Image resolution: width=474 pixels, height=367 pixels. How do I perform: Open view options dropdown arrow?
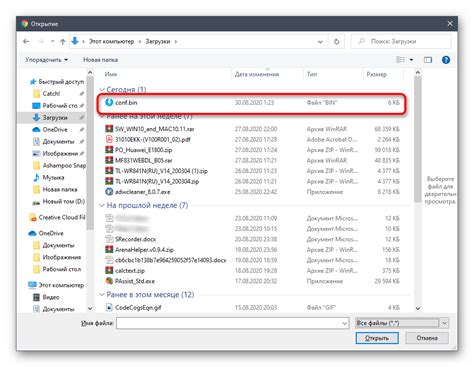click(x=411, y=60)
